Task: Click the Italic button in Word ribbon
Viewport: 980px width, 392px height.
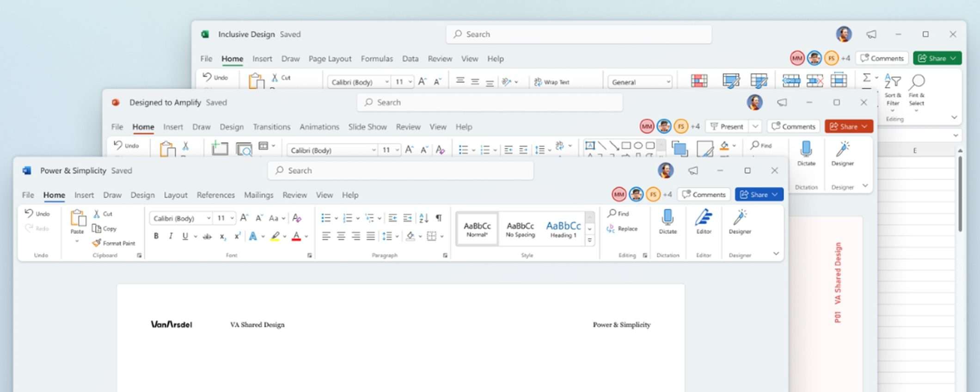Action: coord(171,236)
